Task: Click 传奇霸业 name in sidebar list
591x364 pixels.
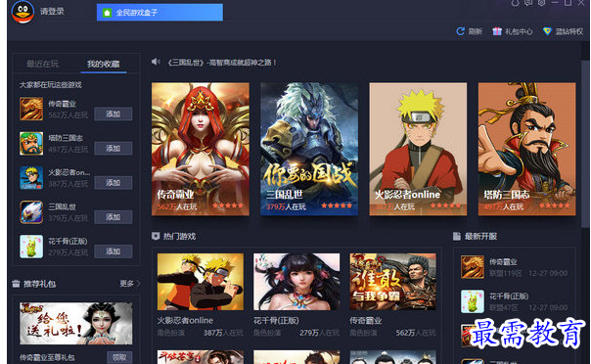Action: (63, 104)
